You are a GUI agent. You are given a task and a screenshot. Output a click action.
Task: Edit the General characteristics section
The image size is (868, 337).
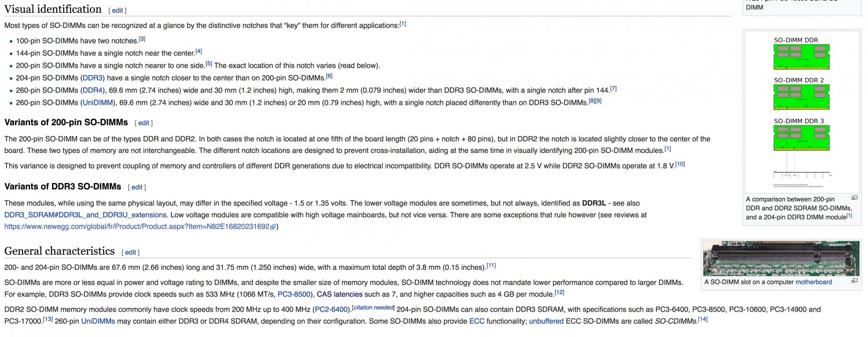click(131, 252)
